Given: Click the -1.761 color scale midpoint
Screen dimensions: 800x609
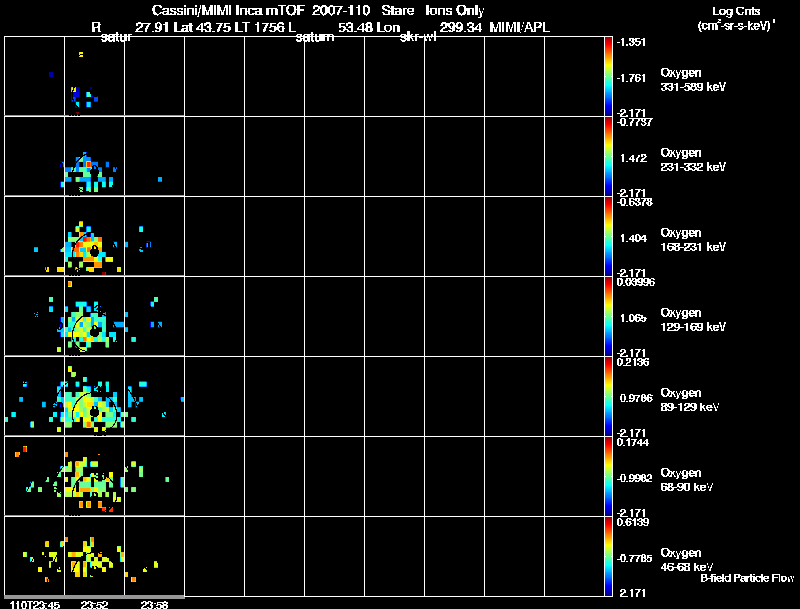Looking at the screenshot, I should 631,78.
